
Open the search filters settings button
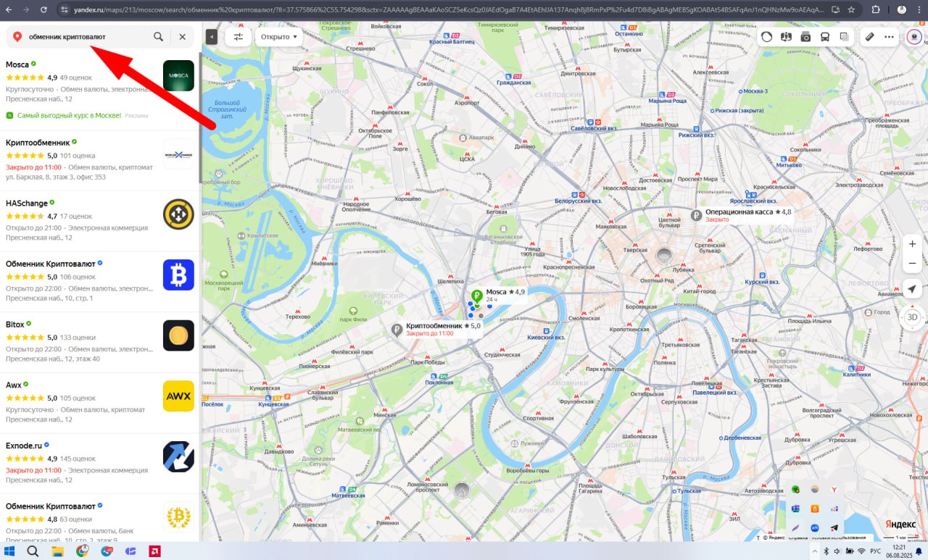(238, 36)
